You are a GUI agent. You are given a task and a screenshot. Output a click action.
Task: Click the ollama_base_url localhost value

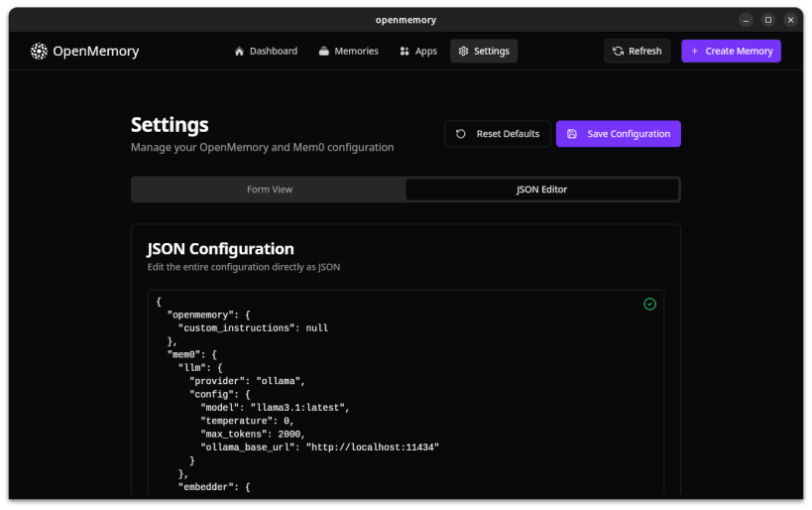coord(372,446)
